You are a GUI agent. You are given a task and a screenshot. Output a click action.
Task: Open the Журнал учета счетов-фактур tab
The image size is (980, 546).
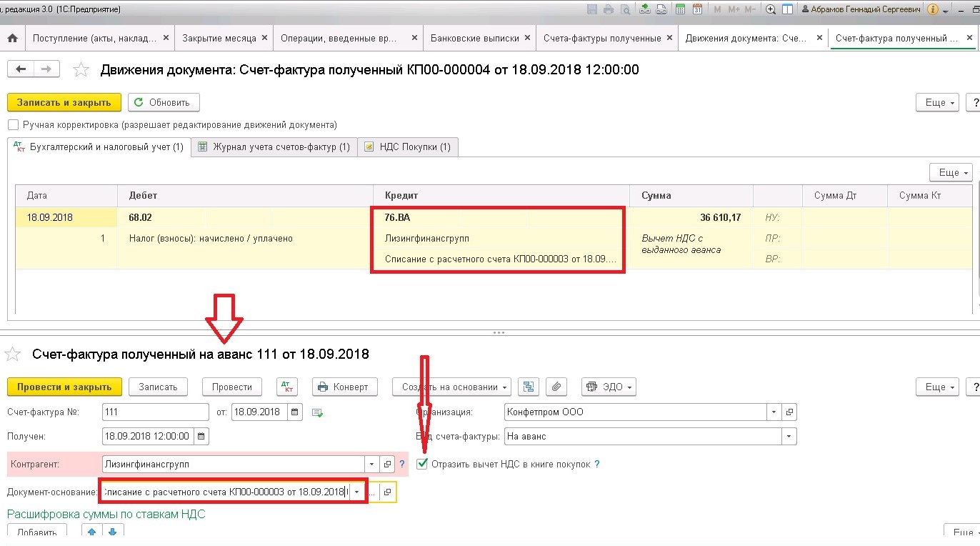coord(274,147)
